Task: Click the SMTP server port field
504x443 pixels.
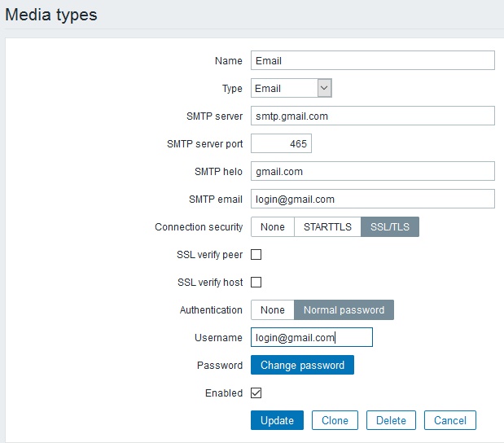Action: [x=281, y=143]
